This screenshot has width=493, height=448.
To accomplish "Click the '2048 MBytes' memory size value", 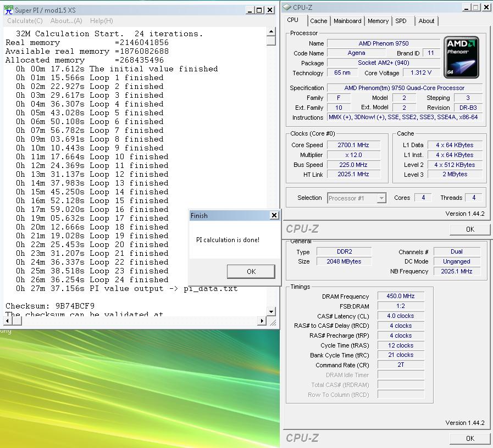I will point(344,261).
